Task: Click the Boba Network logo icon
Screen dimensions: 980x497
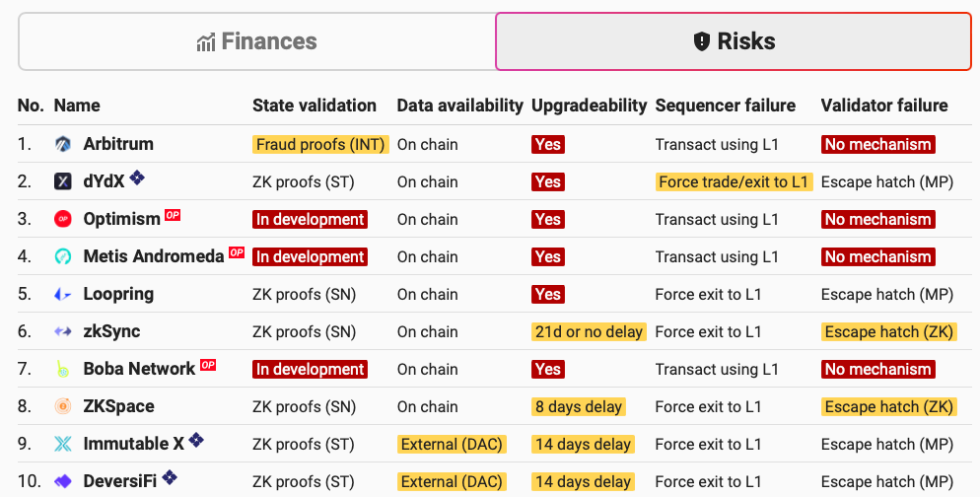Action: pos(63,369)
